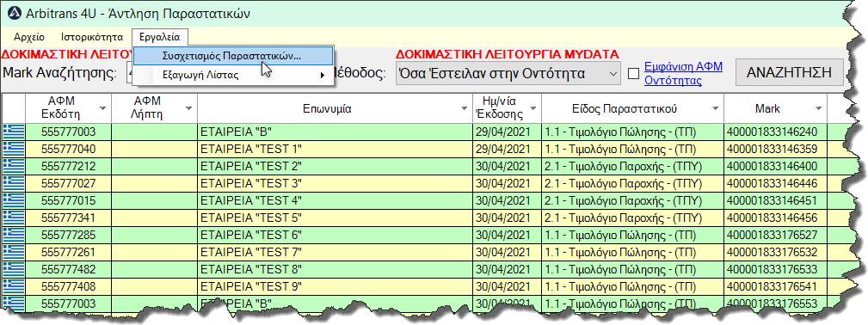Select the ΕΤΑΙΡΕΙΑ "TEST 8" cell

coord(335,270)
